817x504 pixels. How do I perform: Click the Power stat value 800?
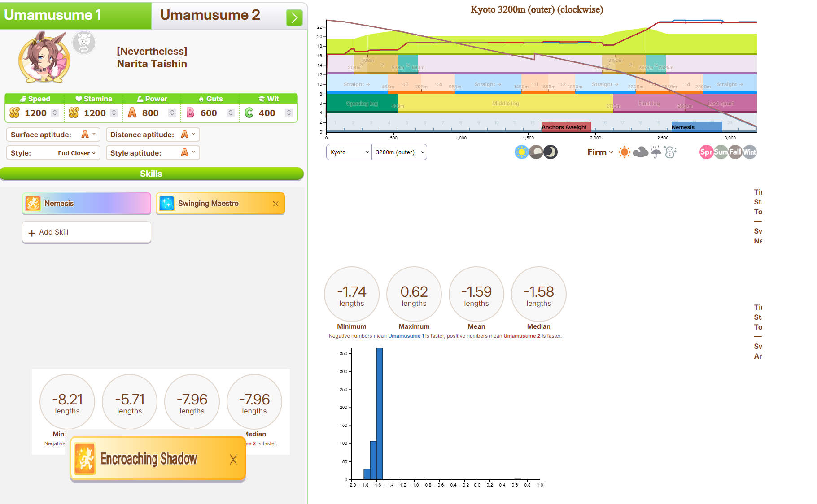tap(150, 113)
